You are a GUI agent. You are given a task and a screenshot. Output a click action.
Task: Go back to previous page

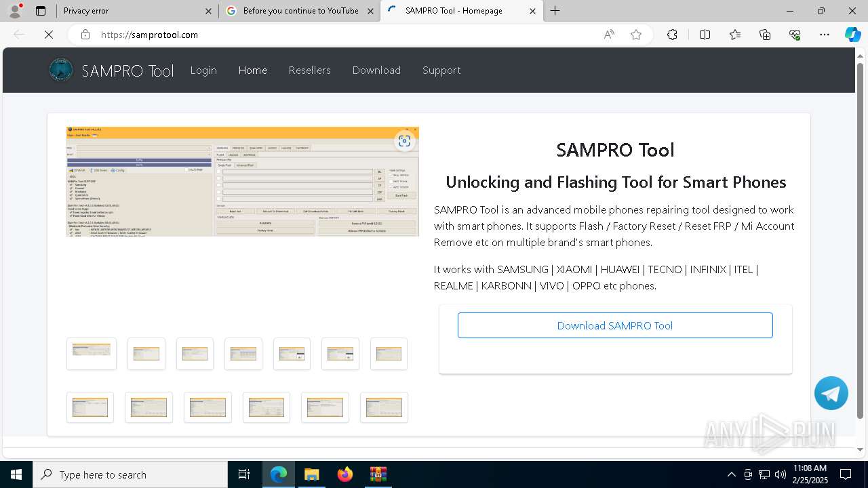pyautogui.click(x=19, y=35)
